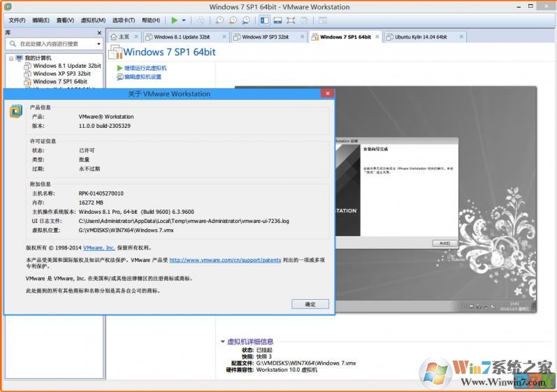Revert to snapshot using the second clock icon
The image size is (557, 392).
click(x=233, y=20)
